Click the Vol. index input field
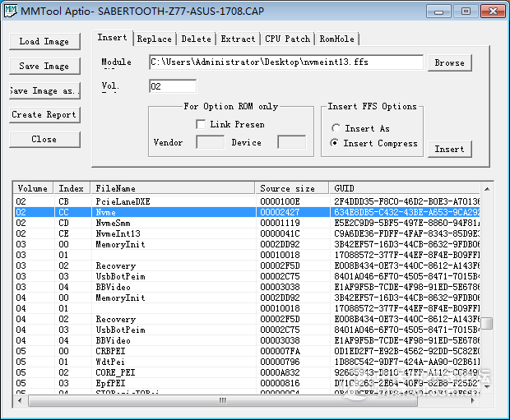510x420 pixels. [173, 86]
